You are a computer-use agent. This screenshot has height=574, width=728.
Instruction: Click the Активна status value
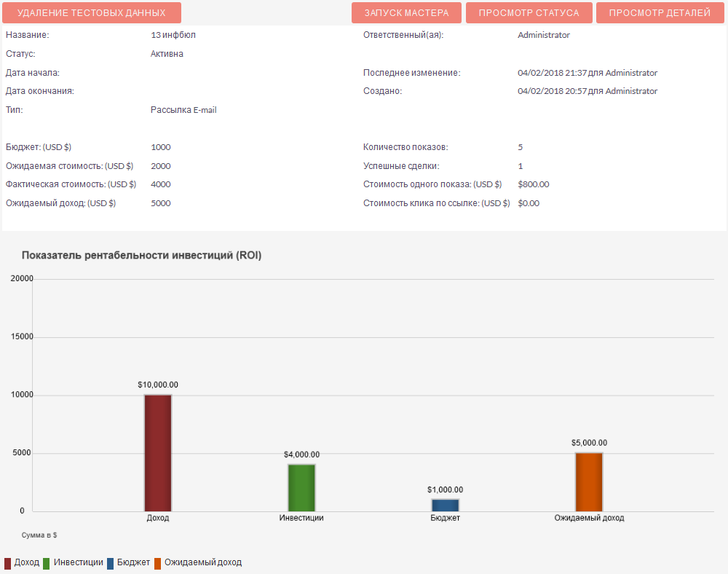167,54
